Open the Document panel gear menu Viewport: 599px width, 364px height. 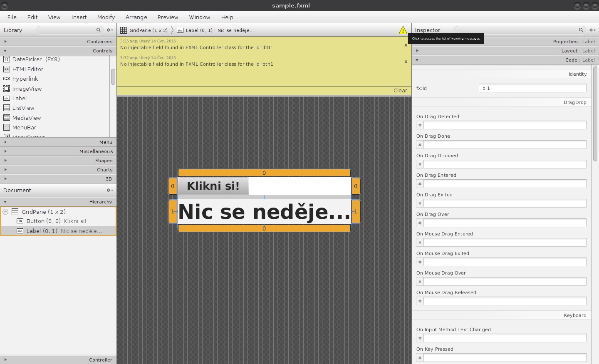pos(109,190)
